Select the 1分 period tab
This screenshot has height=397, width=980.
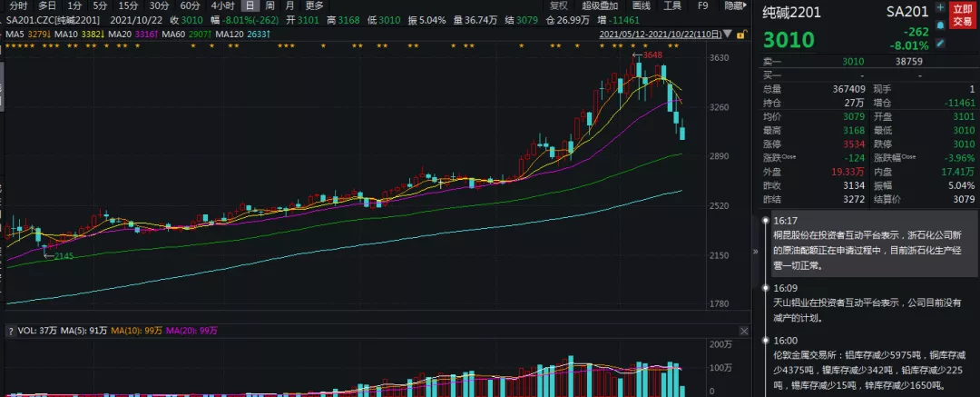coord(74,6)
